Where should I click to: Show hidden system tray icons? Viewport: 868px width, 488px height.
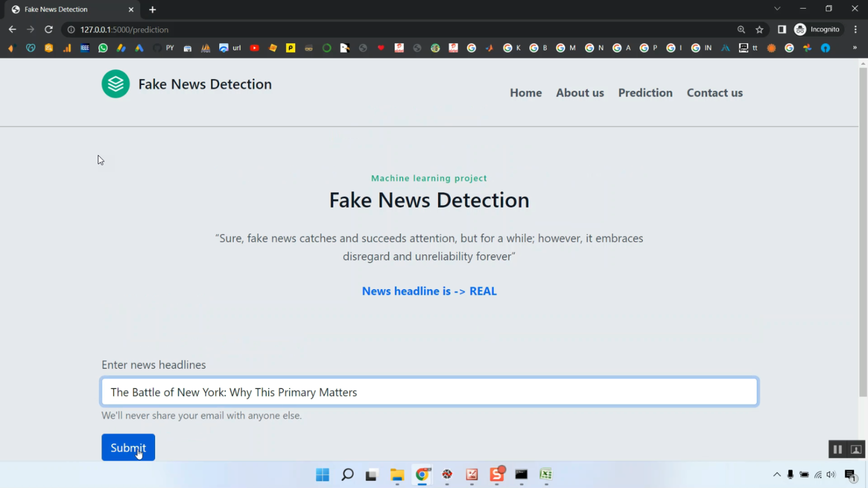point(777,475)
